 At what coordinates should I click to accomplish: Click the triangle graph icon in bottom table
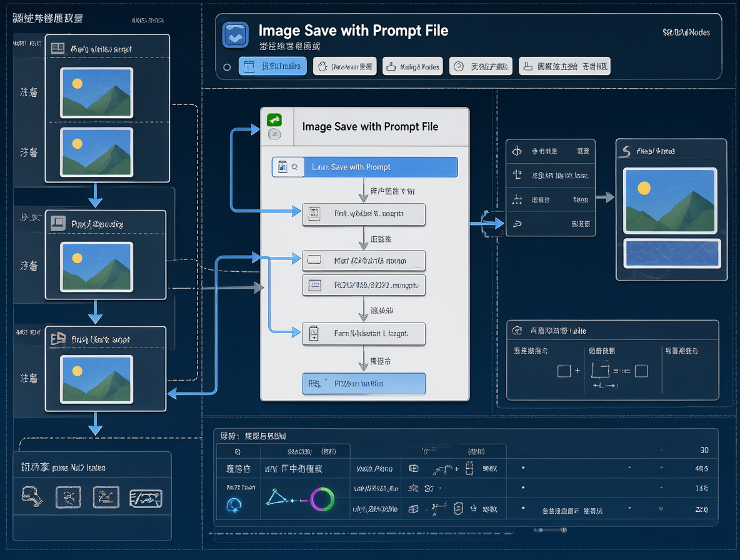(x=277, y=497)
